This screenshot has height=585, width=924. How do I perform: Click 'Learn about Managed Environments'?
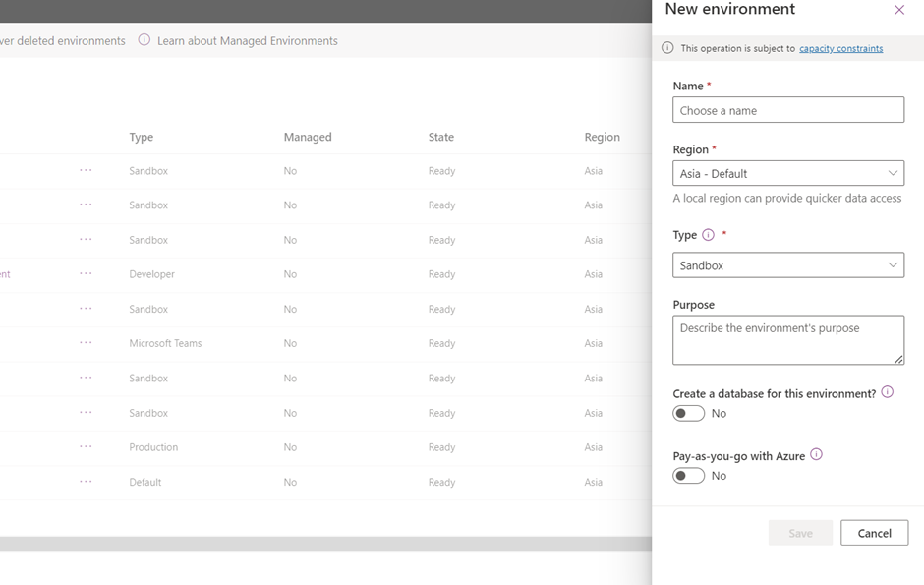(x=249, y=40)
